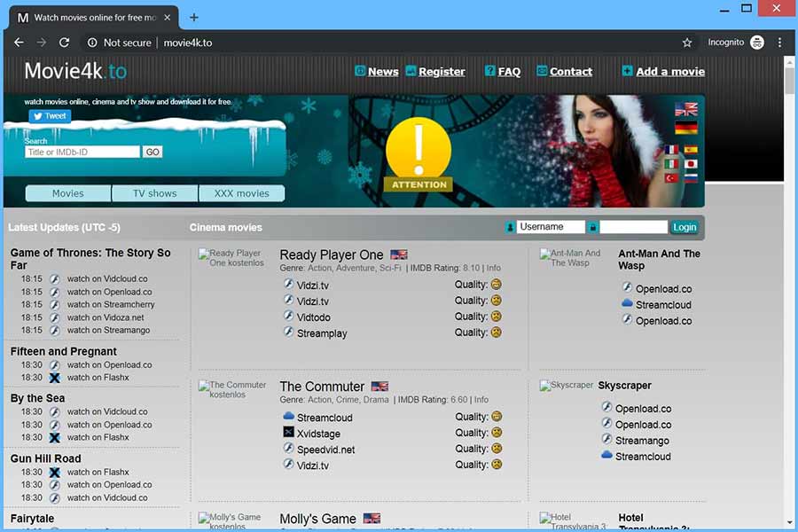
Task: Click the US flag next to The Commuter
Action: click(379, 387)
